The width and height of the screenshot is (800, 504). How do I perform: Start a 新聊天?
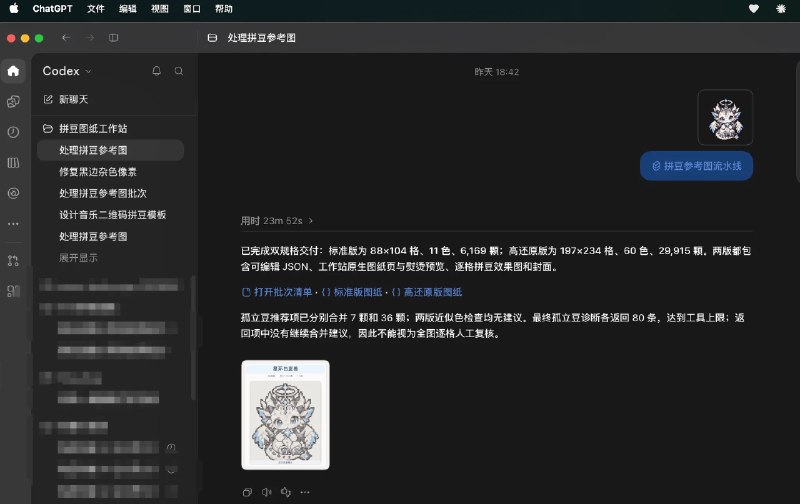click(73, 99)
